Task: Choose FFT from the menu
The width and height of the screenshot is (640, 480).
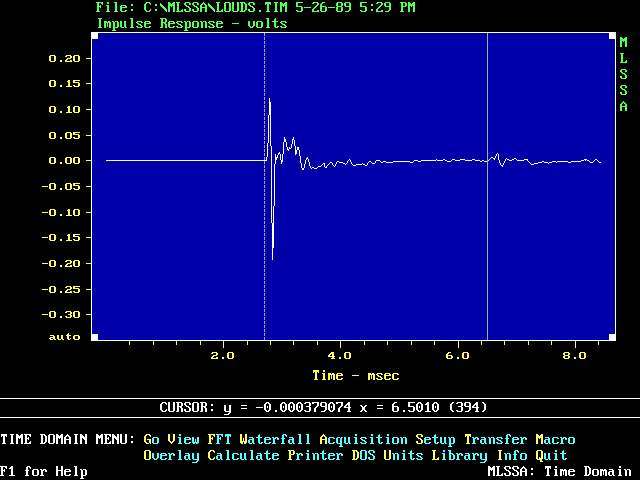Action: pos(220,440)
